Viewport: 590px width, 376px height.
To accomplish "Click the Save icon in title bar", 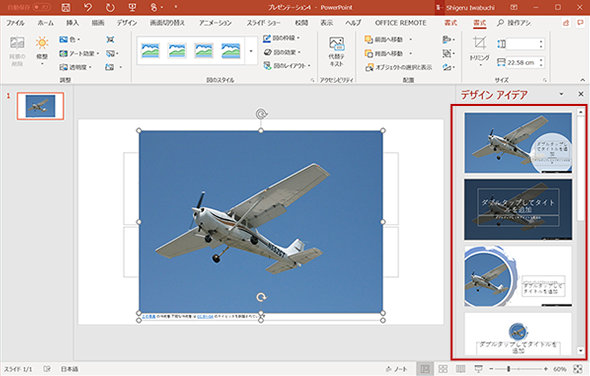I will [x=65, y=7].
